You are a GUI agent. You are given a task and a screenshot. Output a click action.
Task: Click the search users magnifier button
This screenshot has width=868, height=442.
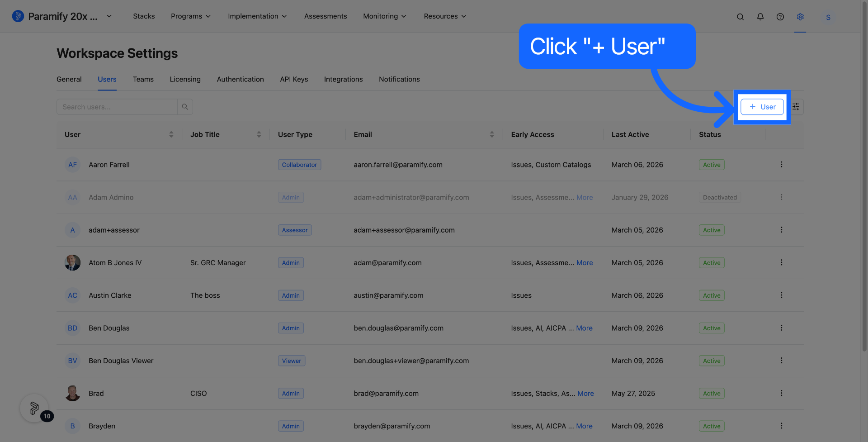tap(185, 107)
